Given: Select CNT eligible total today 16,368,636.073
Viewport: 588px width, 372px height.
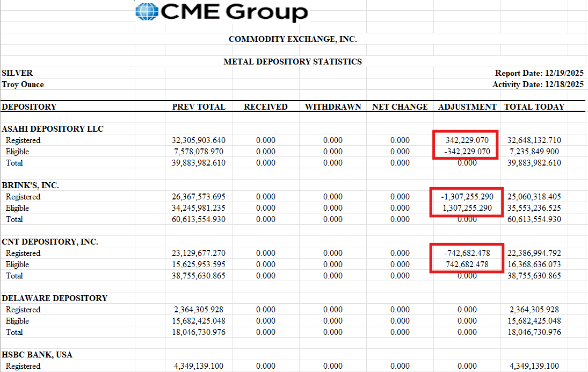Looking at the screenshot, I should [x=534, y=264].
